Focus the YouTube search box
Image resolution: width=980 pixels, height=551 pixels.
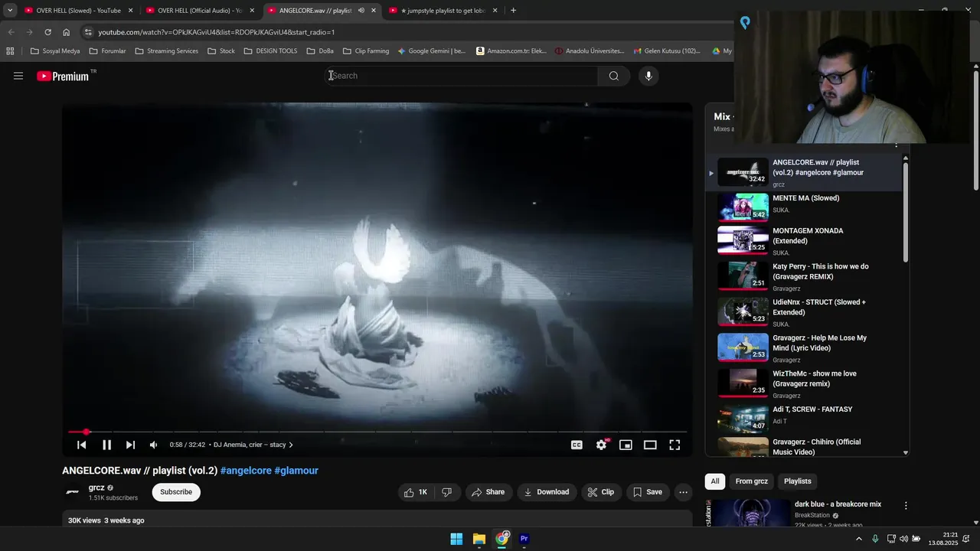pyautogui.click(x=462, y=76)
